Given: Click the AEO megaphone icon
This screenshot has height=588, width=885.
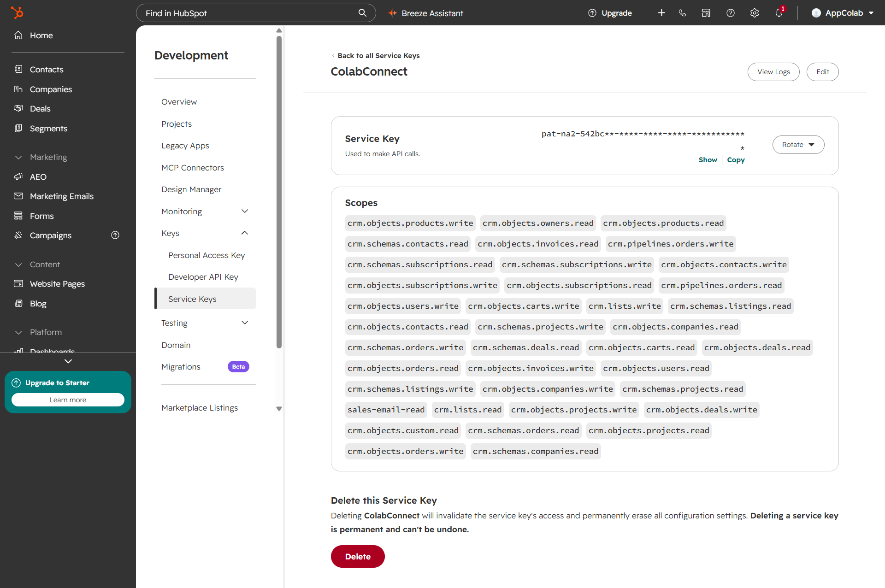Looking at the screenshot, I should [x=18, y=176].
